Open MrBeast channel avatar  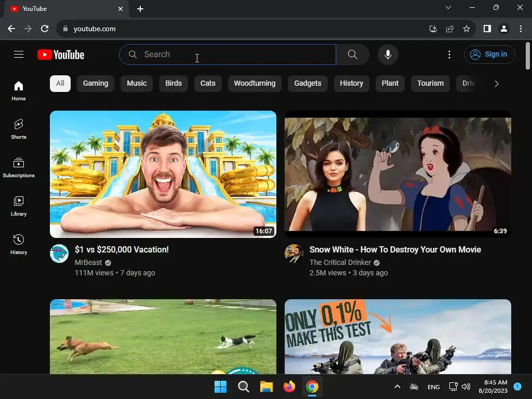tap(59, 254)
